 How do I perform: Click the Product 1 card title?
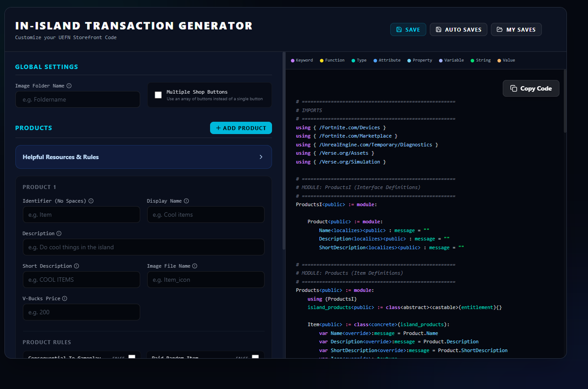click(39, 187)
